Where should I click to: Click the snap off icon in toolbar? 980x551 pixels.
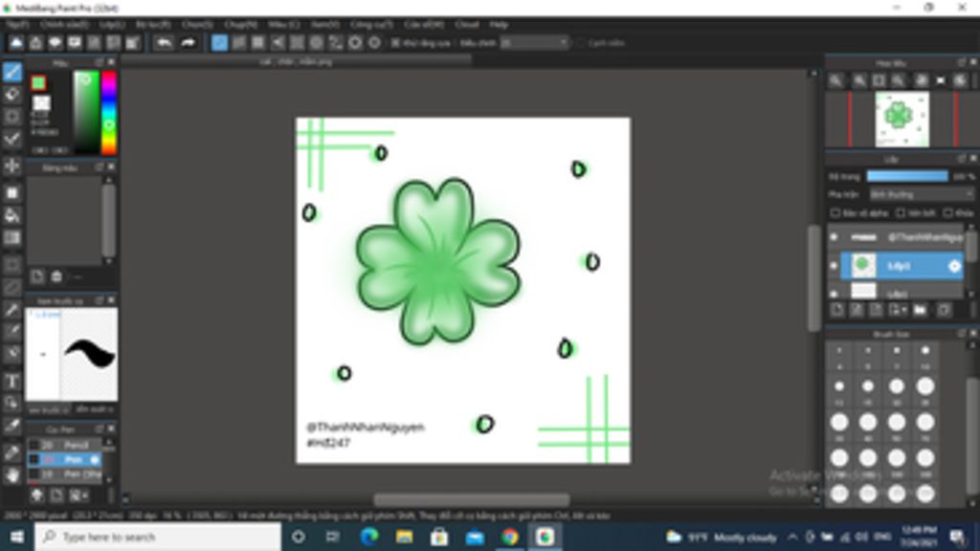(x=219, y=43)
